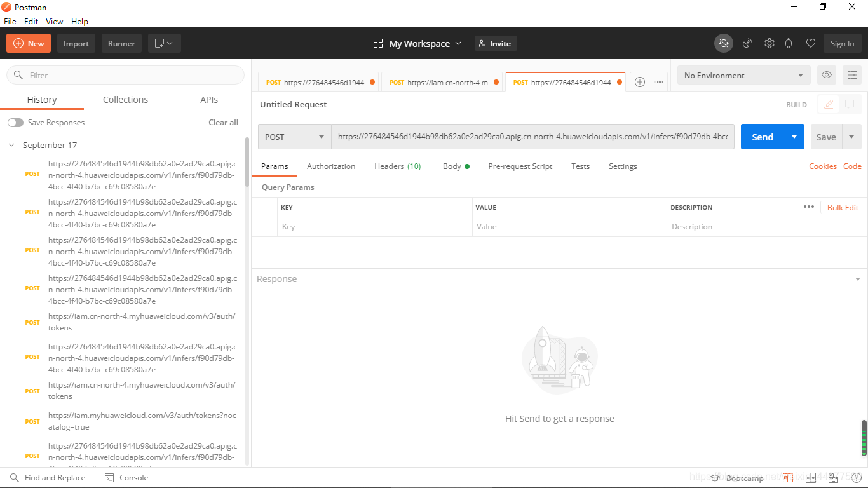Open the File menu
Image resolution: width=868 pixels, height=488 pixels.
click(10, 21)
